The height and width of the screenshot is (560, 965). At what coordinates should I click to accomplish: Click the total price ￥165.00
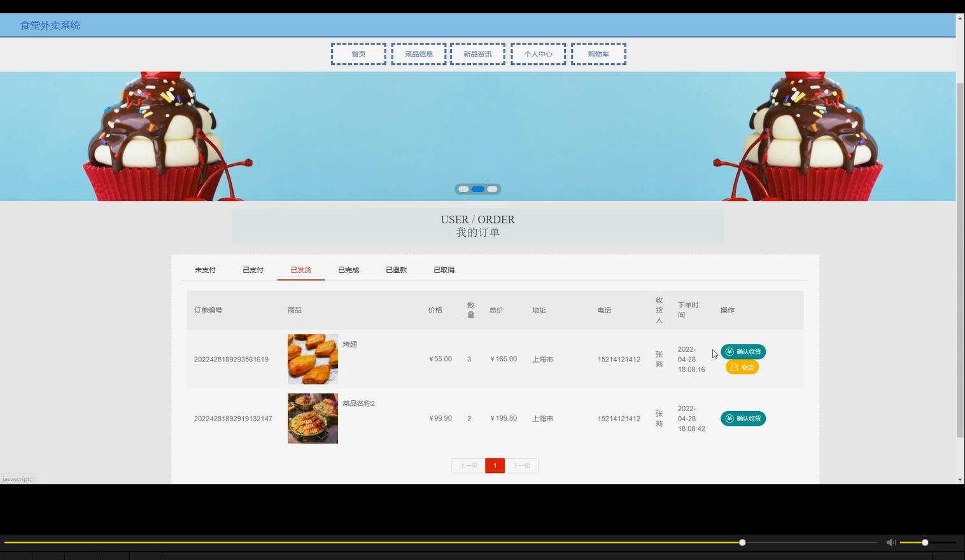[x=503, y=360]
